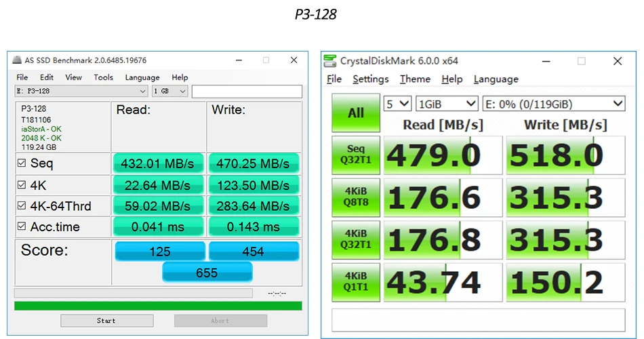Click the 4K read value 22.64 MB/s
Screen dimensions: 644x339
[x=158, y=185]
